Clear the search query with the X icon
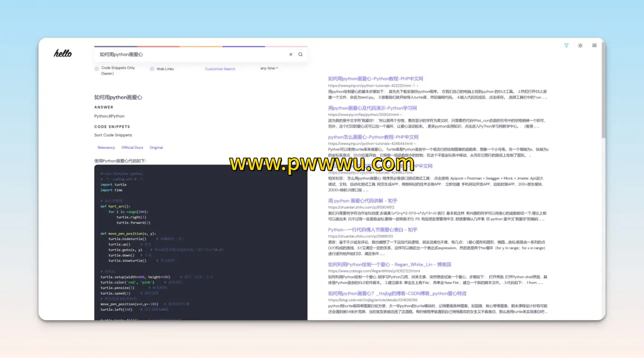 click(x=290, y=54)
